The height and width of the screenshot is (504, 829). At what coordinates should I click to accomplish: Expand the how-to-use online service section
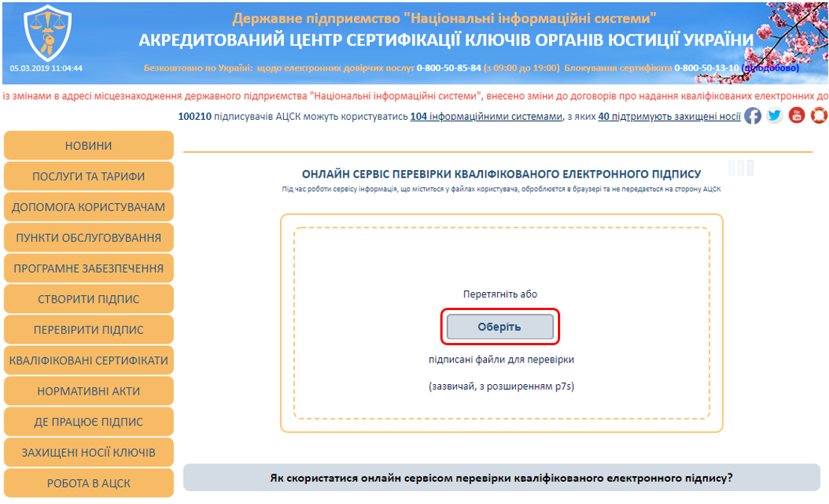click(x=501, y=478)
